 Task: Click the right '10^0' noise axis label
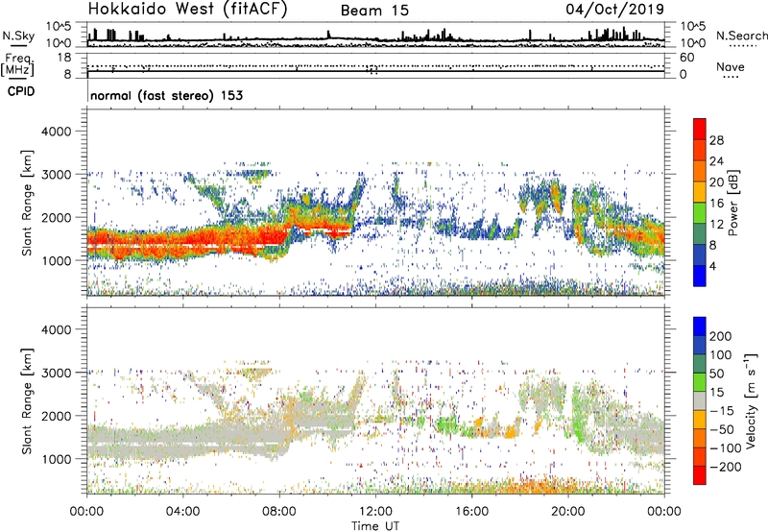pyautogui.click(x=693, y=43)
